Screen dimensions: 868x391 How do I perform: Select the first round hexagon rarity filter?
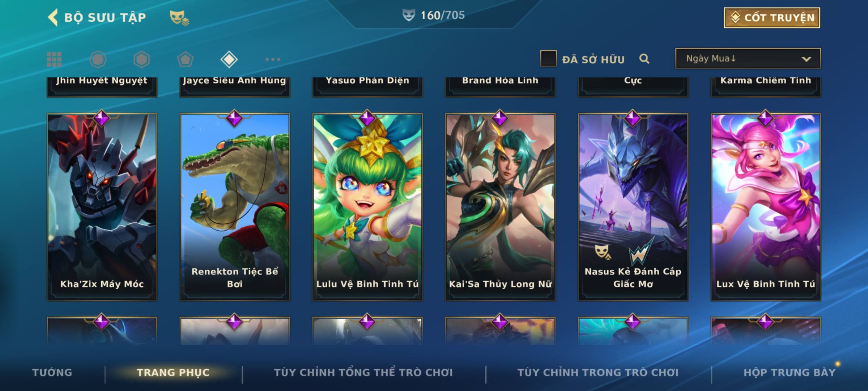(x=98, y=59)
